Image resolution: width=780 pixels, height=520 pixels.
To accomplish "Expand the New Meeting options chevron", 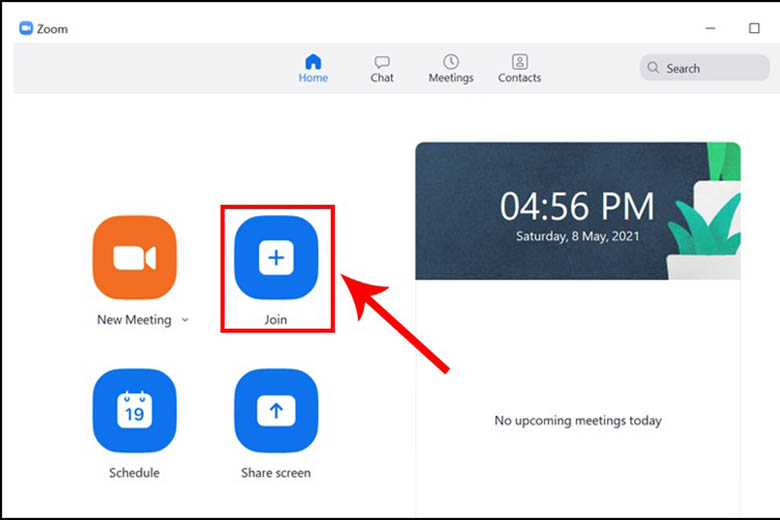I will [x=185, y=320].
